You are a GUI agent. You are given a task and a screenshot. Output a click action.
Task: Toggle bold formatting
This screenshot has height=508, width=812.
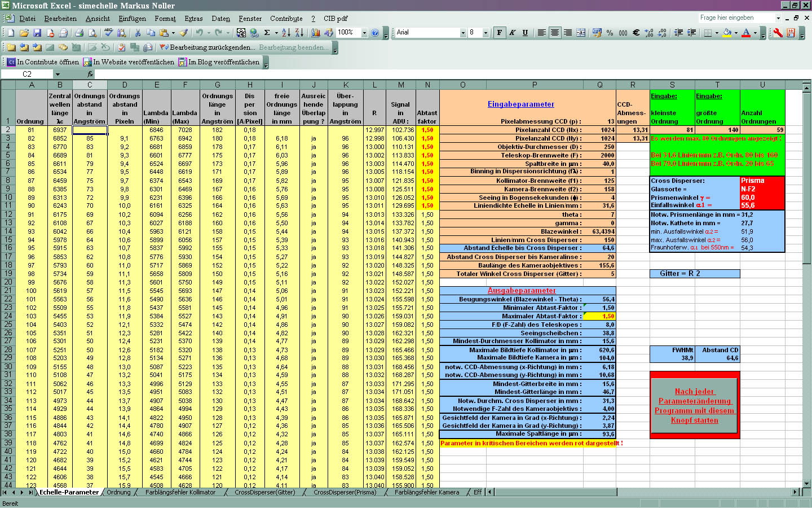click(x=500, y=32)
